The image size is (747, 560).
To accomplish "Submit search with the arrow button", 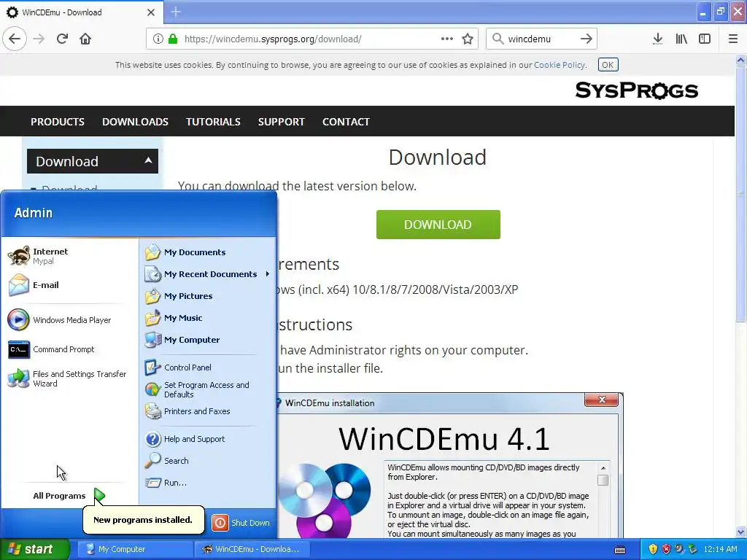I will (x=587, y=39).
